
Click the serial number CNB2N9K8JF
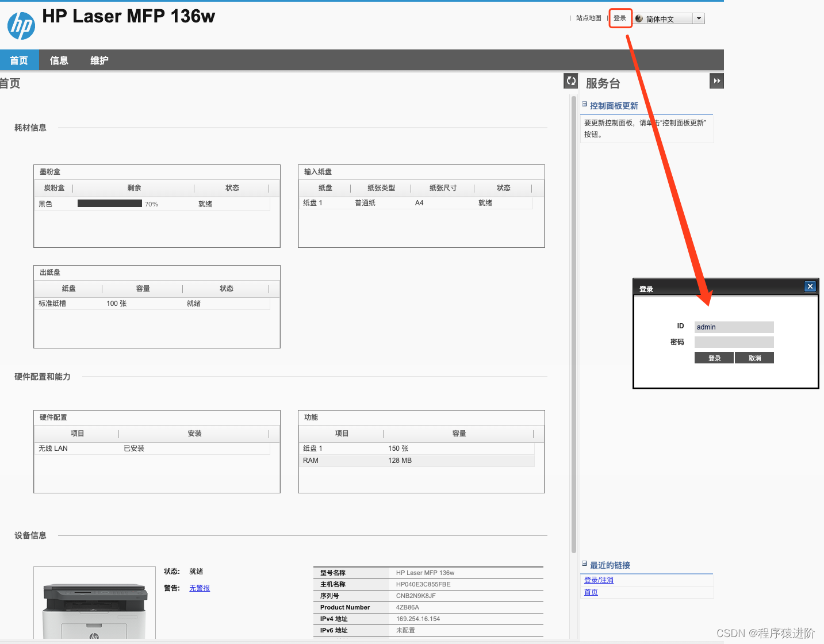(416, 596)
